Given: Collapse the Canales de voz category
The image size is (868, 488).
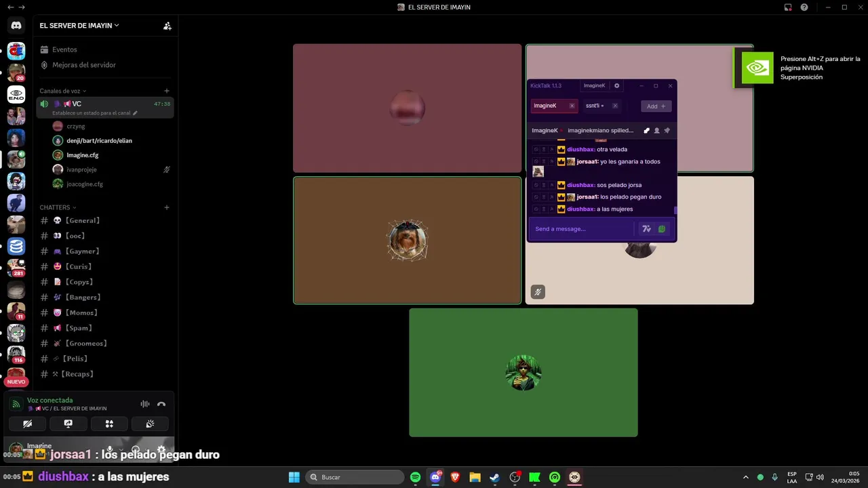Looking at the screenshot, I should click(62, 91).
